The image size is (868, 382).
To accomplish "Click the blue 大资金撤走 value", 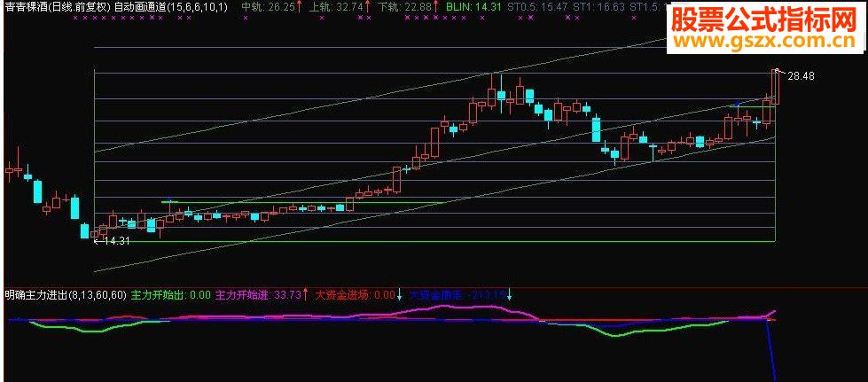I will [x=457, y=295].
